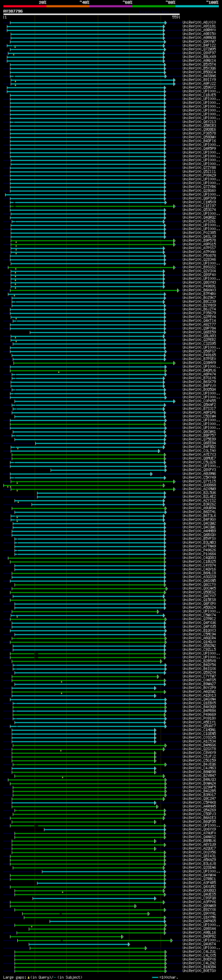Click label UniRef100_Q58DW0
This screenshot has width=222, height=980.
(199, 137)
